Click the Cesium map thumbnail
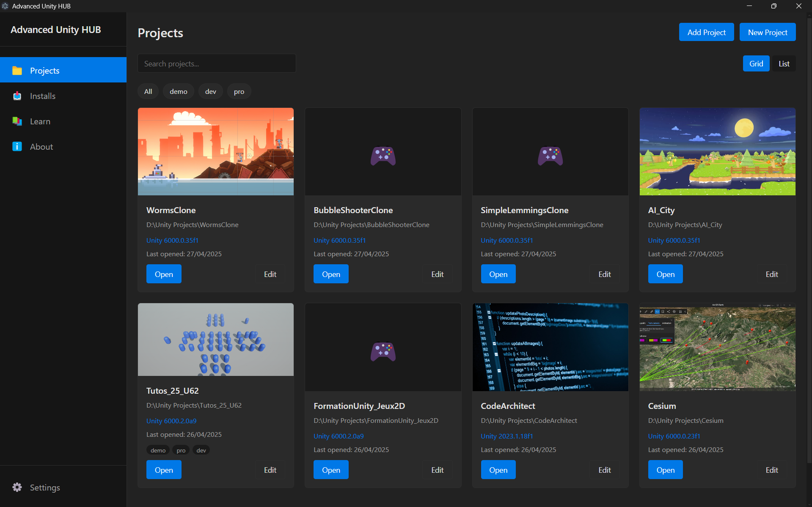Viewport: 812px width, 507px height. tap(717, 347)
